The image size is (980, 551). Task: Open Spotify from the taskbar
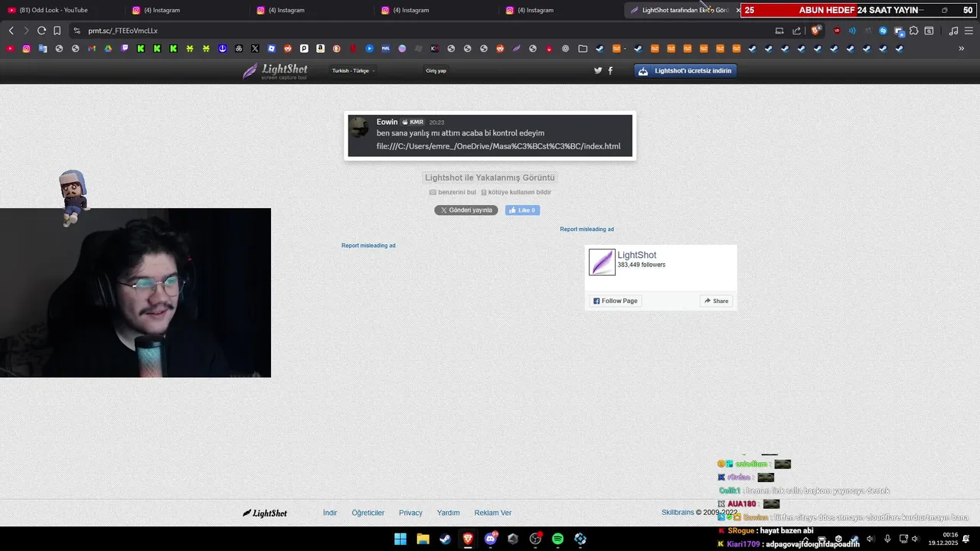(557, 539)
